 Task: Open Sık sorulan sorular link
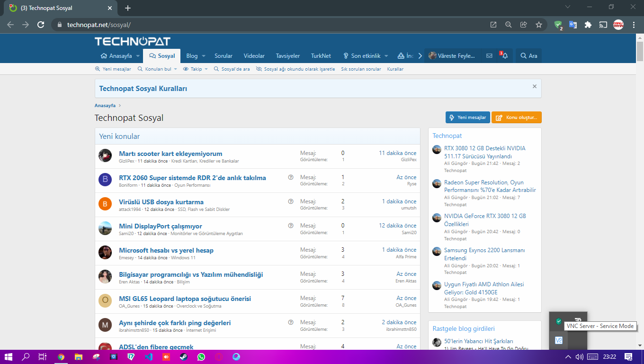tap(361, 69)
